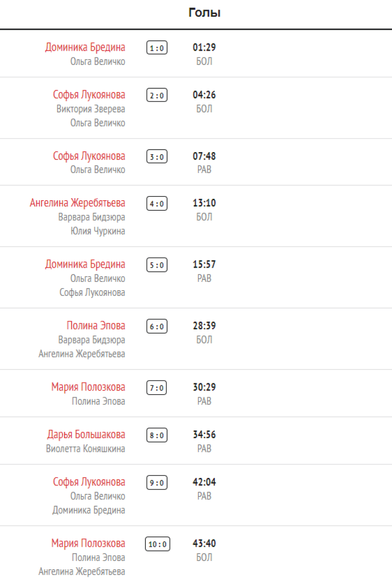
Task: Open Дарья Большакова player link
Action: click(86, 434)
